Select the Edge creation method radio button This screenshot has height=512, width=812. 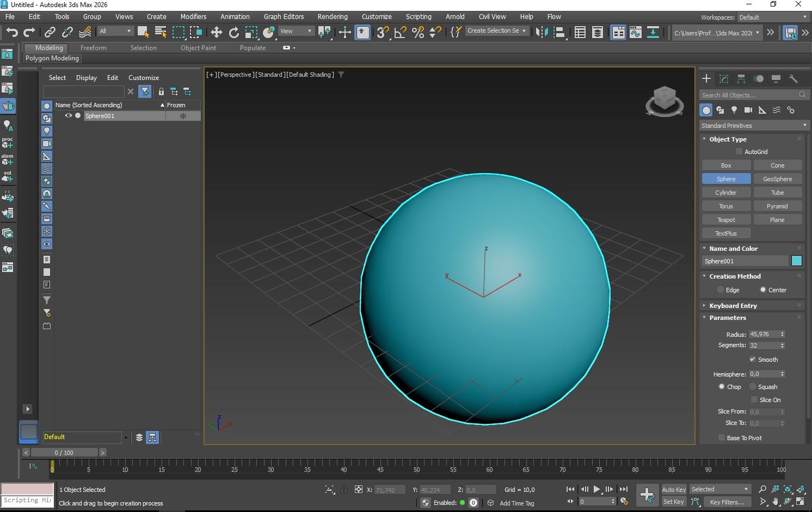(721, 289)
